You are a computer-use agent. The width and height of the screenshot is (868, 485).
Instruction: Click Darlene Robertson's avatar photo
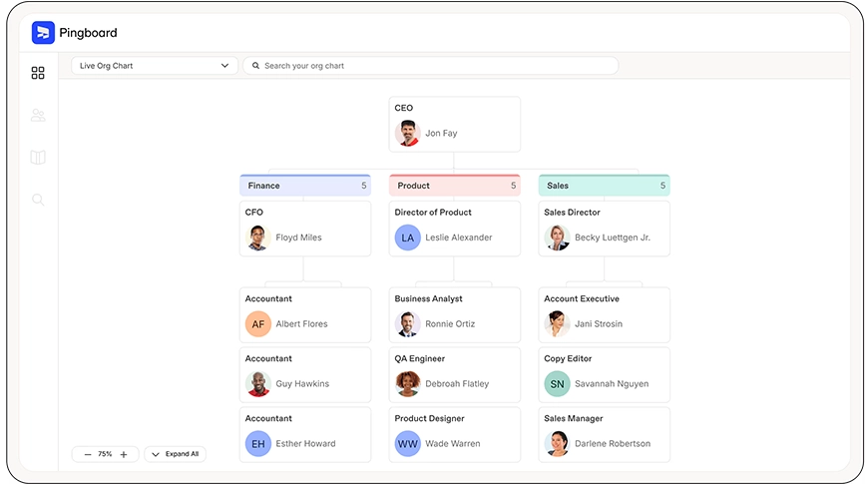(x=557, y=443)
